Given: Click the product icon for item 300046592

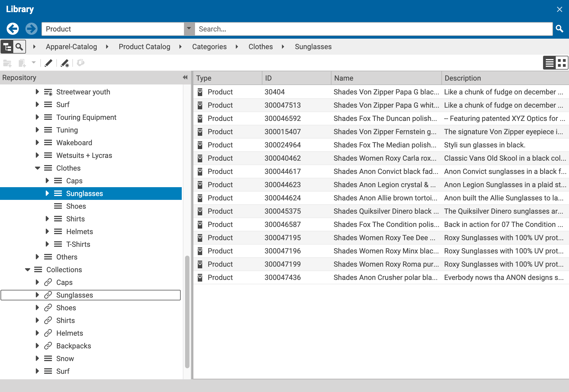Looking at the screenshot, I should pos(200,118).
